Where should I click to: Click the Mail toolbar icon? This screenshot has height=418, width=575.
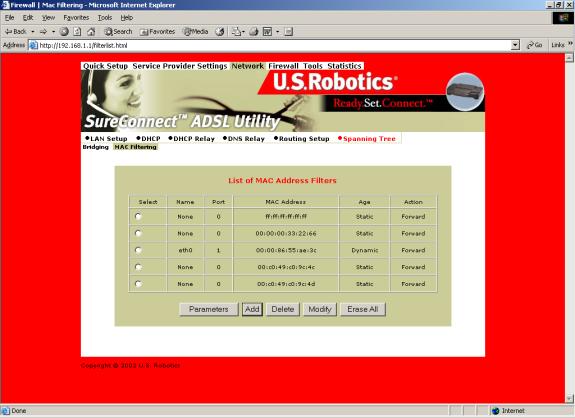[x=236, y=32]
